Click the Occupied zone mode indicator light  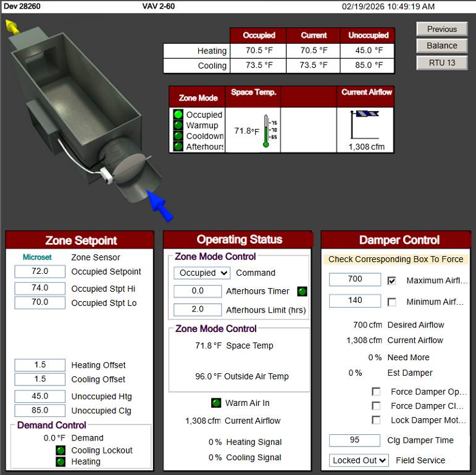point(178,115)
